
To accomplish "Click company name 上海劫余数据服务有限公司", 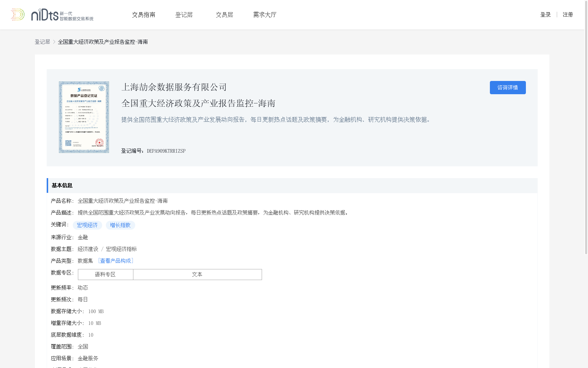I will [x=174, y=87].
